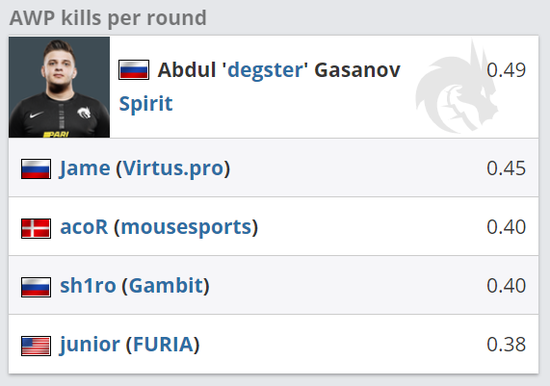The width and height of the screenshot is (550, 386).
Task: Click the Russian flag next to Jame
Action: (x=36, y=169)
